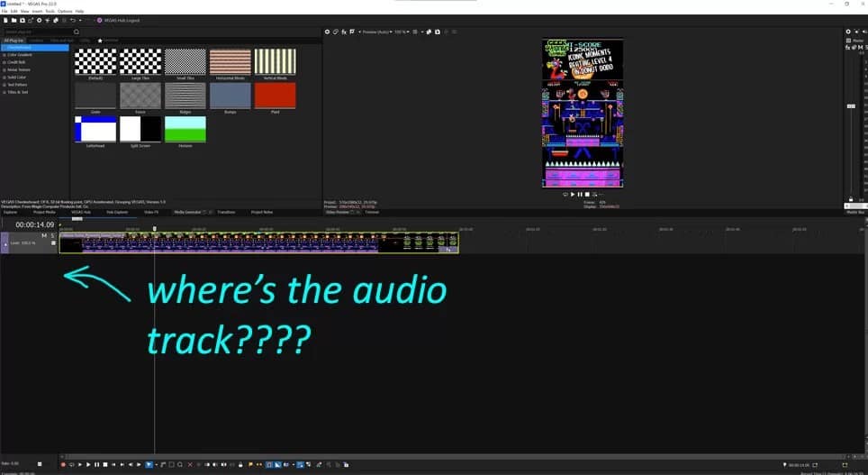Open the undo history dropdown arrow
Viewport: 868px width, 475px height.
(x=80, y=21)
